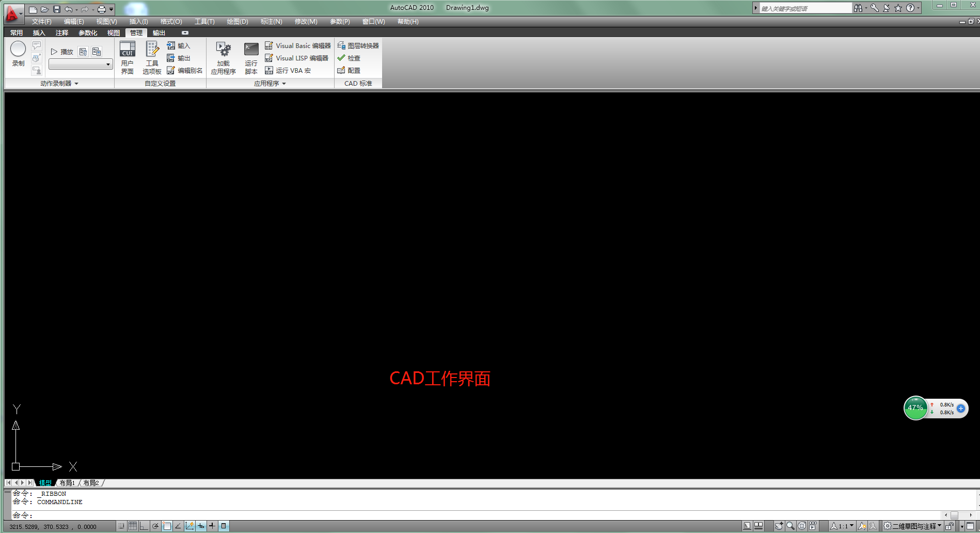The image size is (980, 533).
Task: Click the 加载应用程序 icon
Action: click(223, 58)
